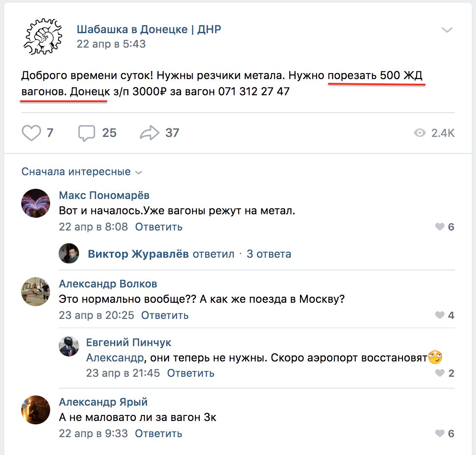Open Виктор Журавлёв's profile link
This screenshot has height=455, width=476.
138,253
